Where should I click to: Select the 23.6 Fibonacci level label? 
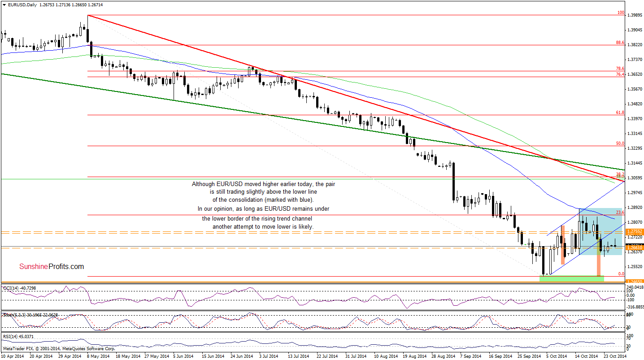(x=620, y=213)
